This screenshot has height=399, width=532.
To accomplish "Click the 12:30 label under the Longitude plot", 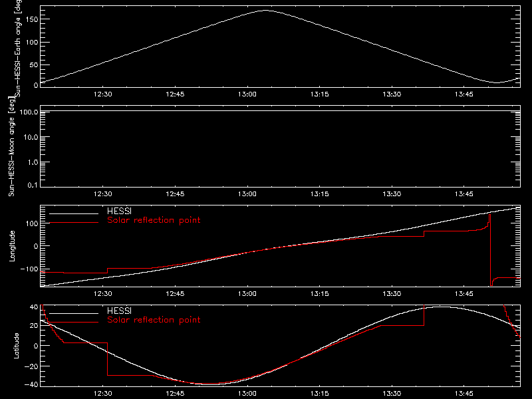I will pyautogui.click(x=103, y=293).
